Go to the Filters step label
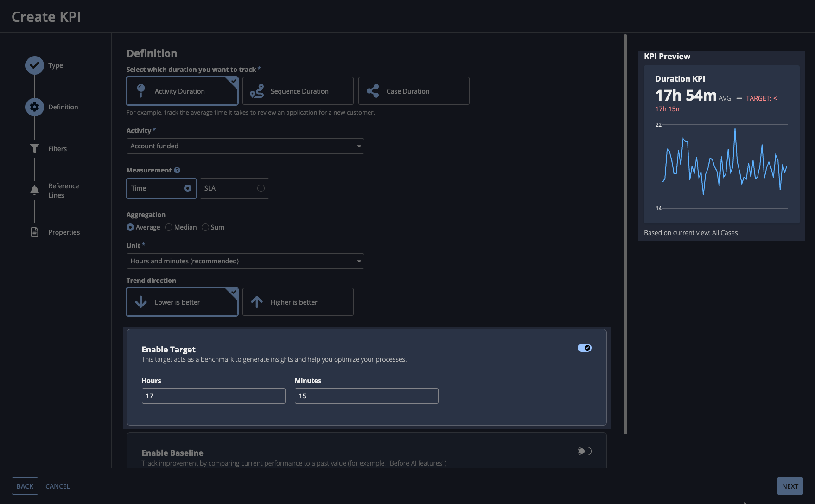 click(57, 149)
